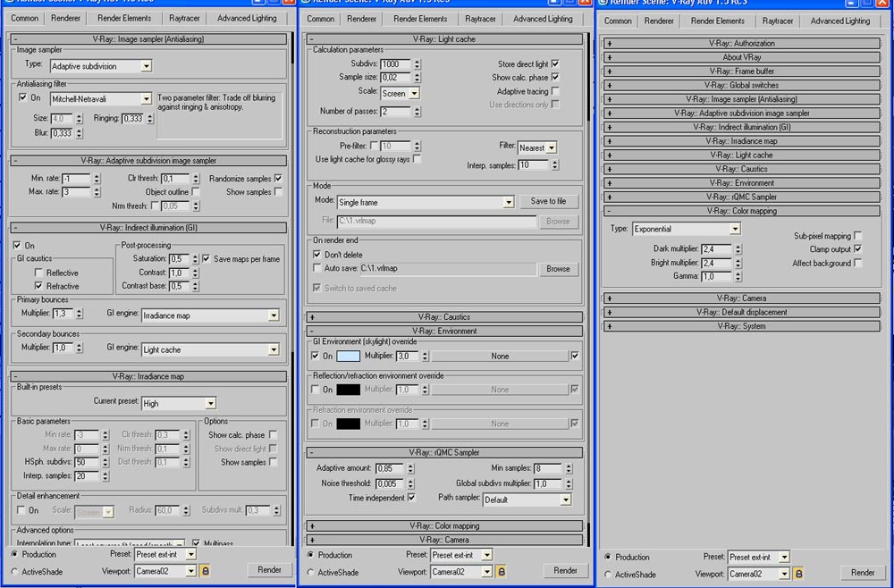The height and width of the screenshot is (588, 894).
Task: Toggle Time independent in rQMC Sampler
Action: (411, 498)
